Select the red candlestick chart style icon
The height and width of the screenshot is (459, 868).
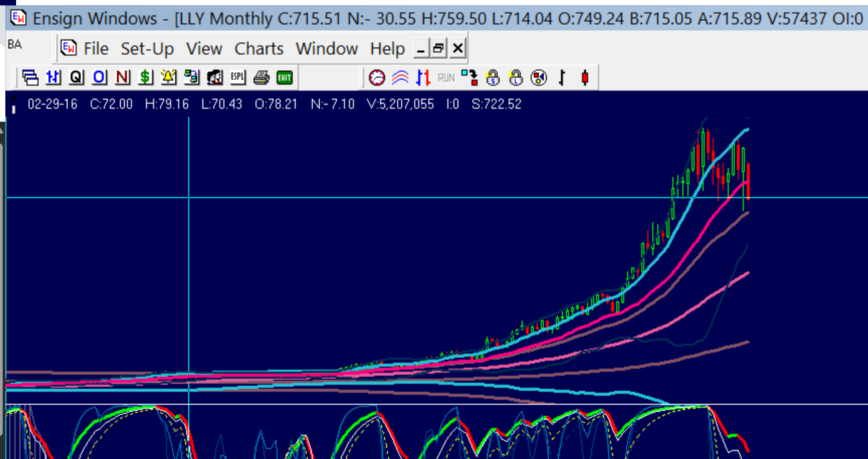point(585,78)
